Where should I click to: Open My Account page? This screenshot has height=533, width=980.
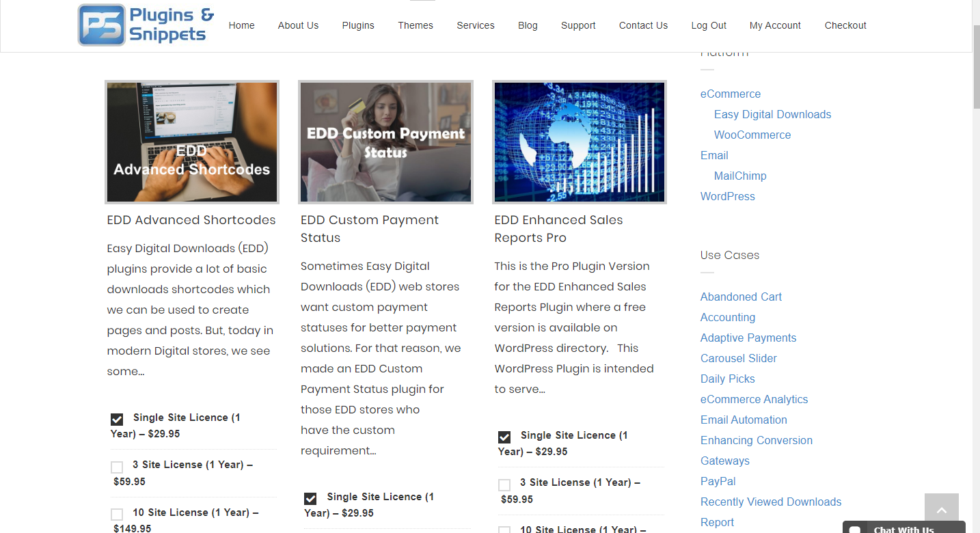[775, 25]
